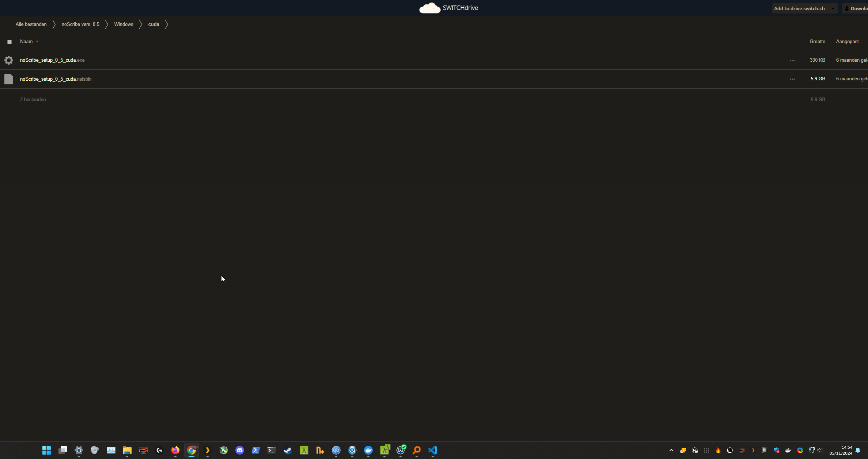Click the document icon beside the .nsisbin file
868x459 pixels.
(9, 79)
